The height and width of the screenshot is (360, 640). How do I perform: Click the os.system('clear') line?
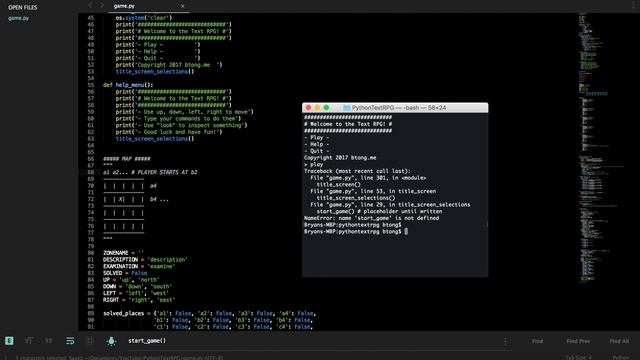(144, 18)
